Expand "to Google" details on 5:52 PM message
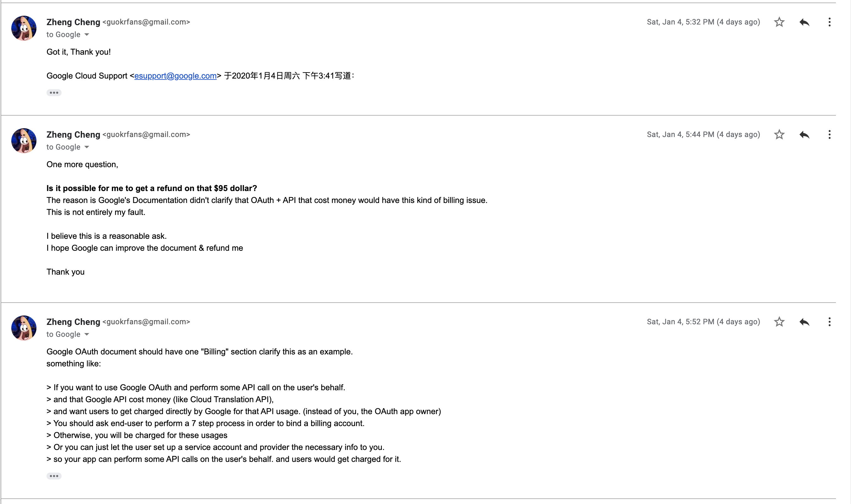 pyautogui.click(x=87, y=334)
